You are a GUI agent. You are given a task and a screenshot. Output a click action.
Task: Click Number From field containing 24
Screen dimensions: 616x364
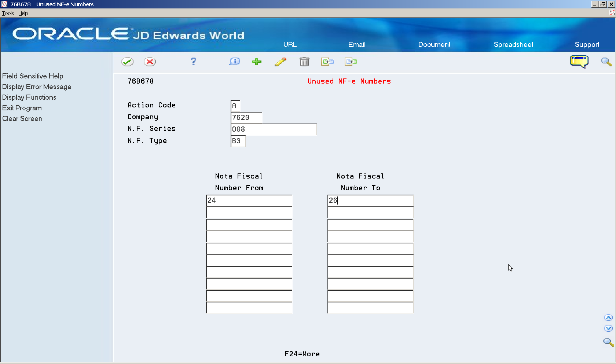(x=249, y=201)
